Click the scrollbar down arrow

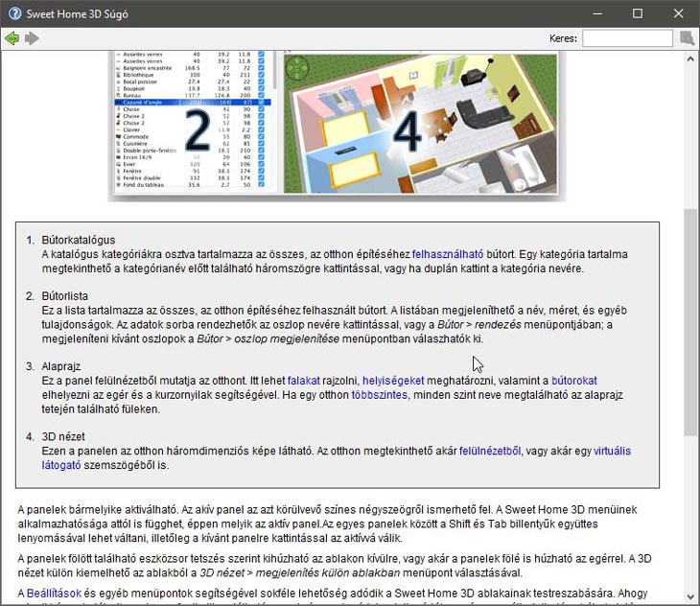point(690,597)
